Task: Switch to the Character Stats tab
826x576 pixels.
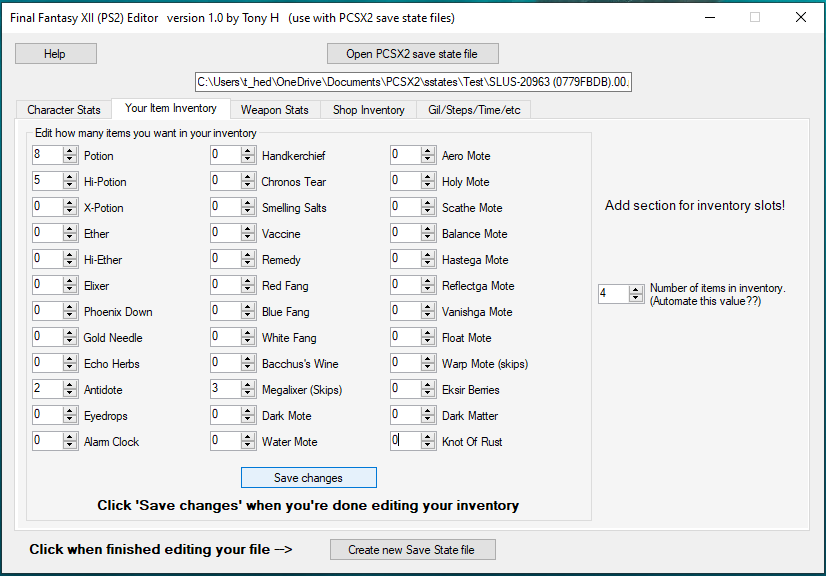Action: 64,110
